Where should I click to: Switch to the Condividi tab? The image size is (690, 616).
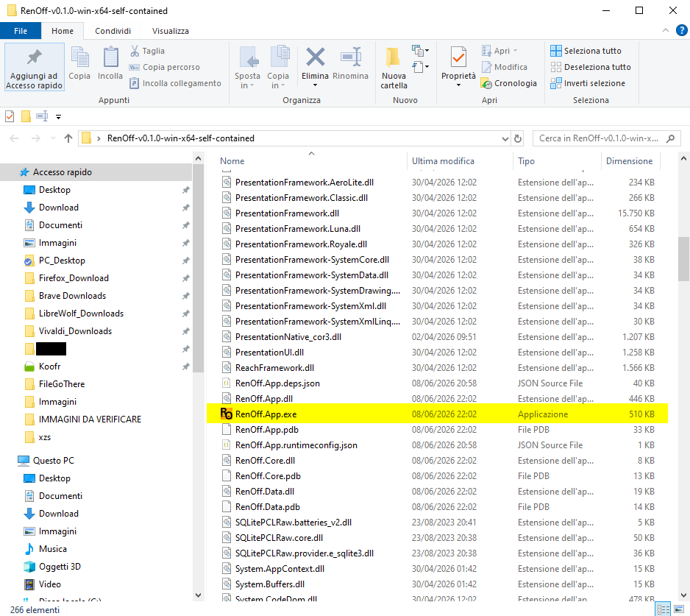(113, 31)
